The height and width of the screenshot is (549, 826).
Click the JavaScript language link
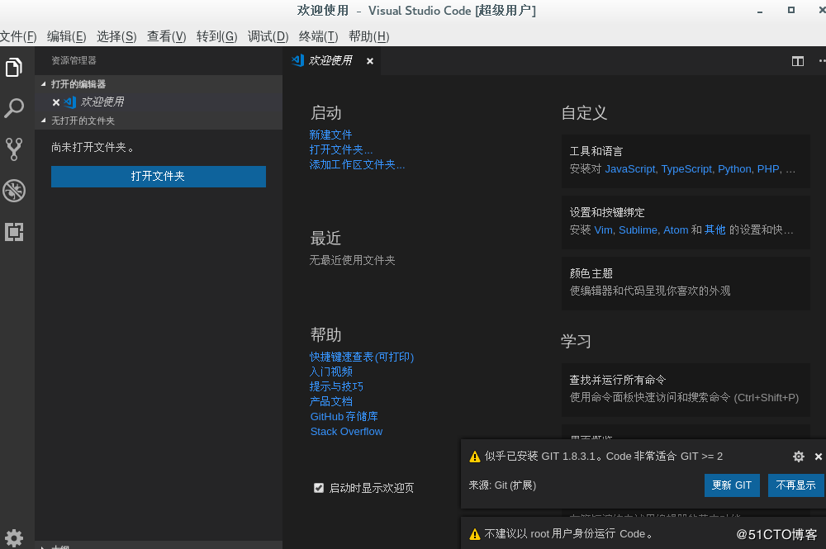(x=630, y=169)
